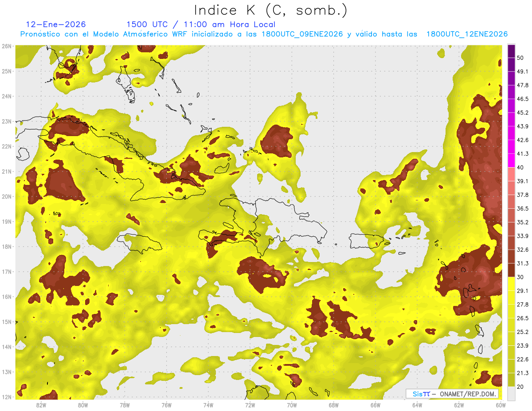
Task: Click the longitude label "70W"
Action: pyautogui.click(x=292, y=405)
